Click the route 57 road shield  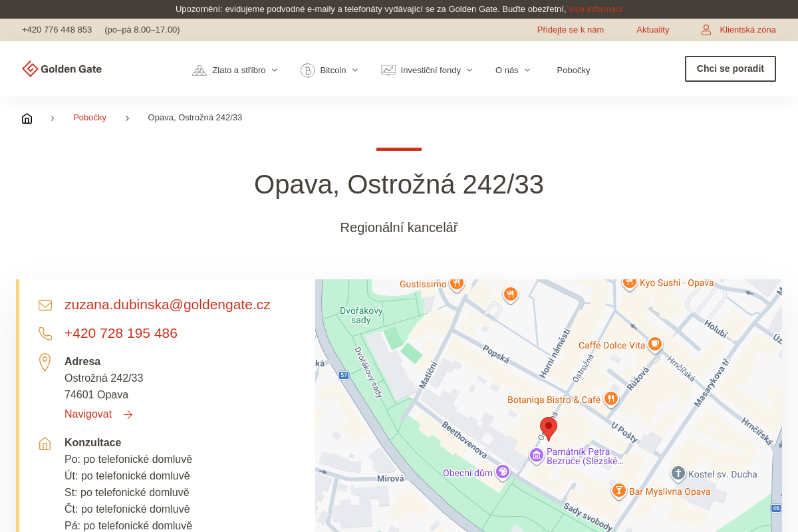tap(343, 375)
